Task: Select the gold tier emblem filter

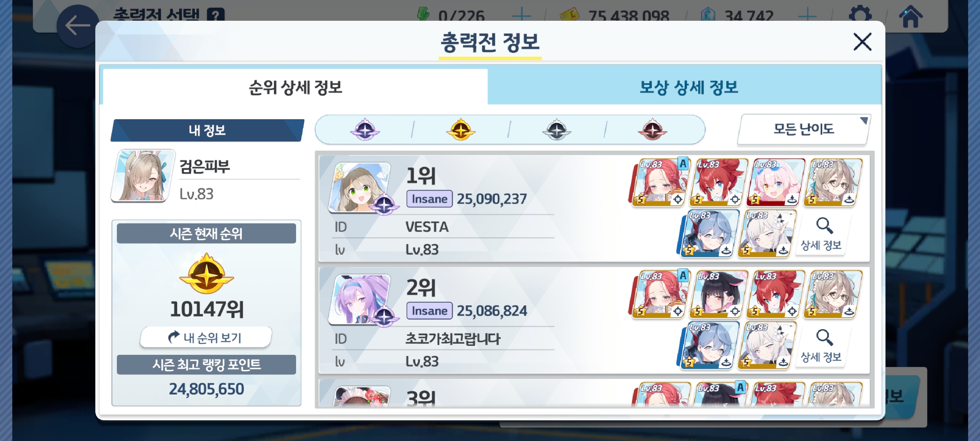Action: (x=461, y=130)
